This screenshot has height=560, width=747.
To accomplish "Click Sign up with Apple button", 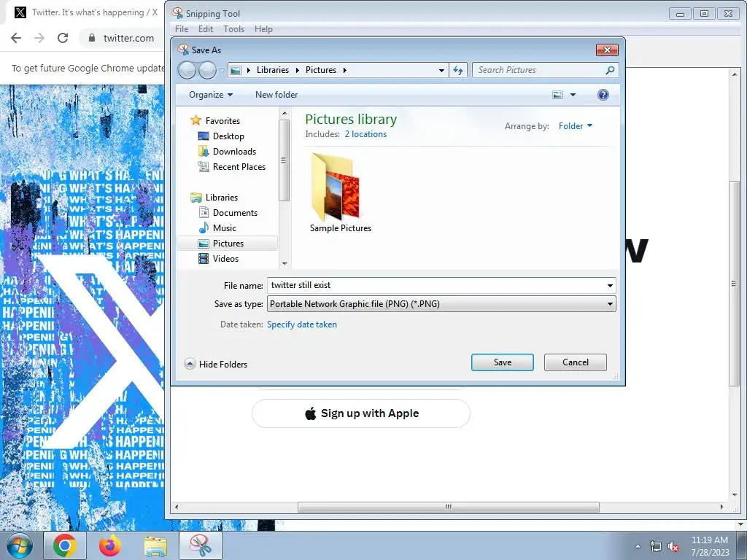I will (x=361, y=413).
